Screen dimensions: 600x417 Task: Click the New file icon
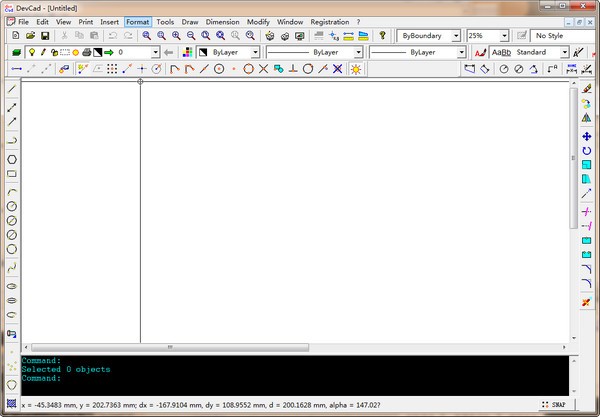click(15, 35)
